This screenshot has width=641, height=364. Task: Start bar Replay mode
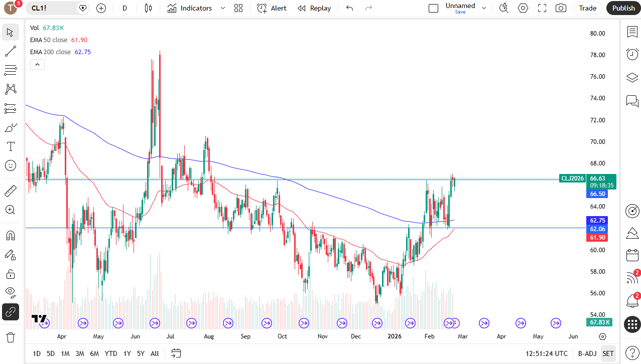pyautogui.click(x=314, y=8)
